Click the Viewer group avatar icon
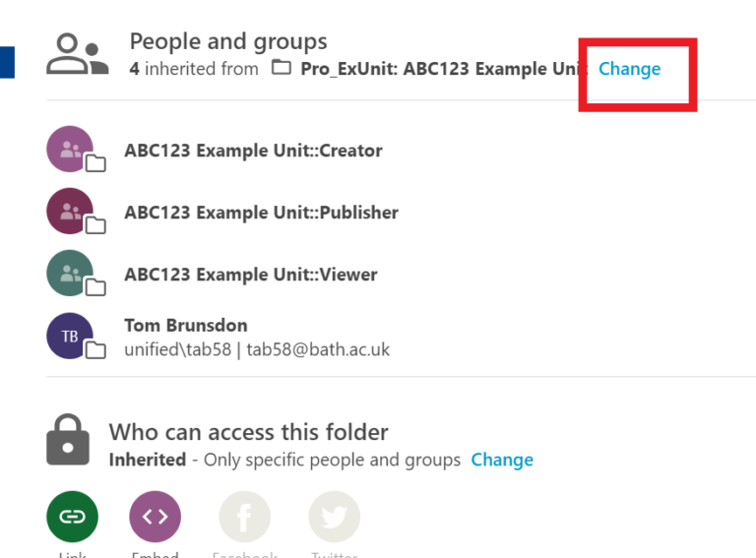Viewport: 756px width, 558px height. pyautogui.click(x=70, y=275)
